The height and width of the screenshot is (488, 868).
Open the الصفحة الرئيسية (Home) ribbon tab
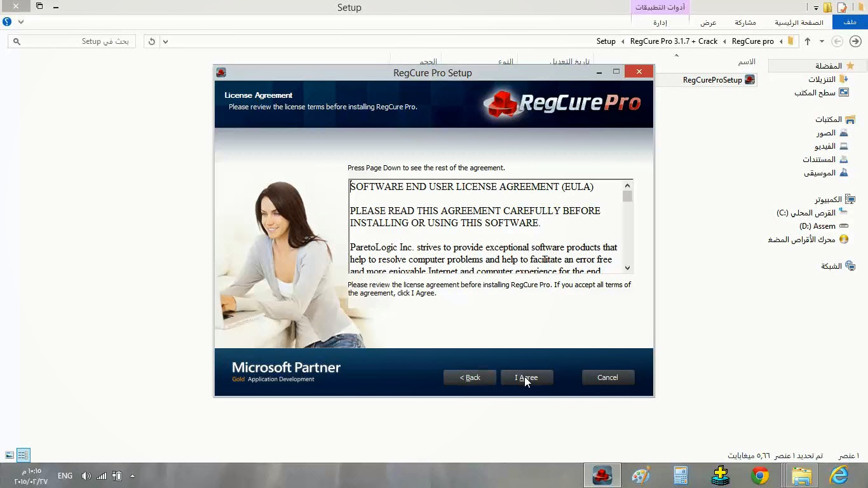(x=799, y=22)
